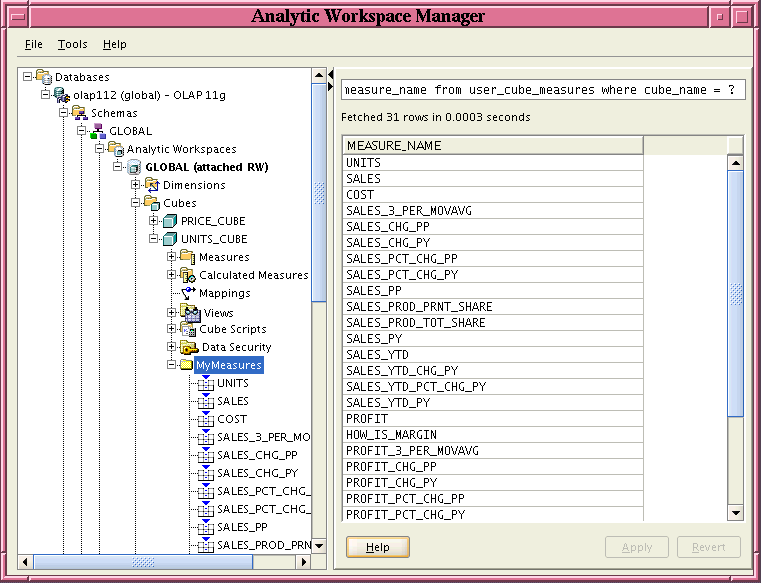Open the Tools menu
The image size is (761, 583).
[x=72, y=44]
